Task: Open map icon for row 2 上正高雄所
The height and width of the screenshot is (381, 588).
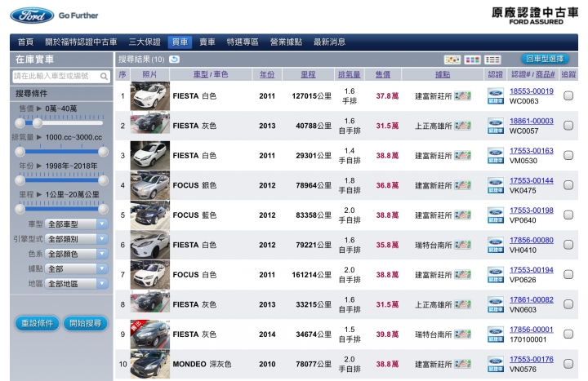Action: coord(462,126)
